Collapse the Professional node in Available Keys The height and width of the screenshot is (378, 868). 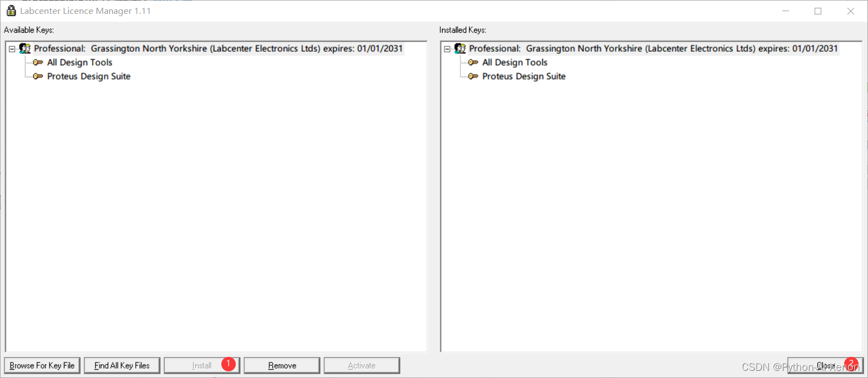(x=12, y=49)
